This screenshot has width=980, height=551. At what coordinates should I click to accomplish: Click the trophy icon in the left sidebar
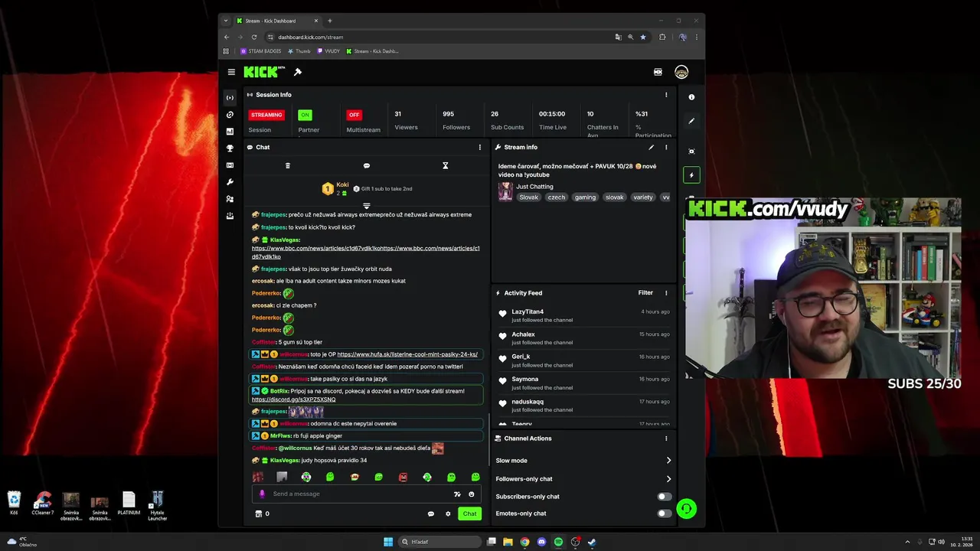coord(230,148)
